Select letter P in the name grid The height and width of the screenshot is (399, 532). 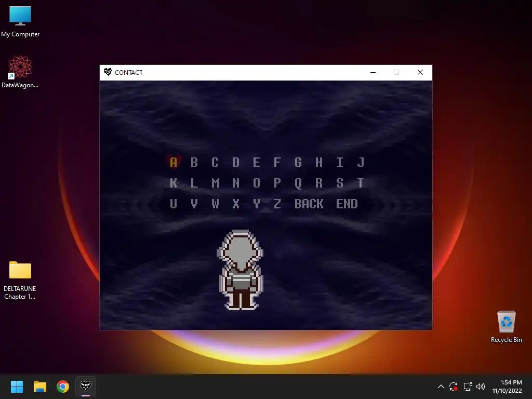(x=277, y=183)
